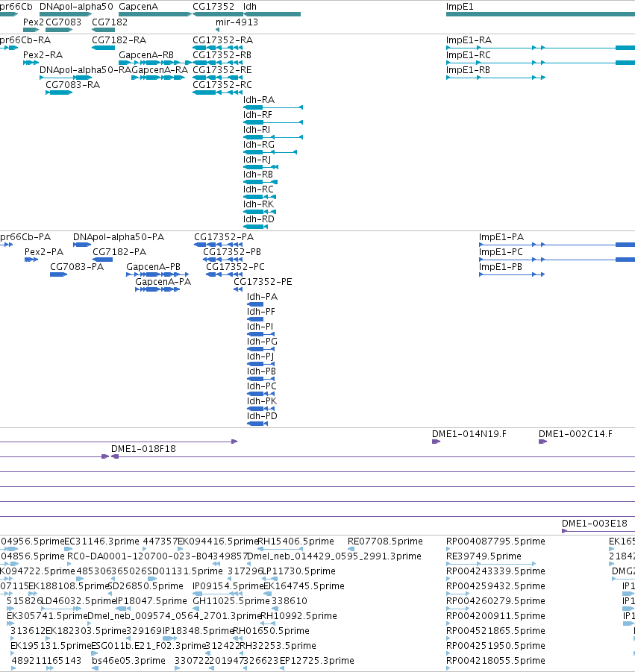
Task: Open transcript Pex2-RA
Action: click(x=43, y=55)
